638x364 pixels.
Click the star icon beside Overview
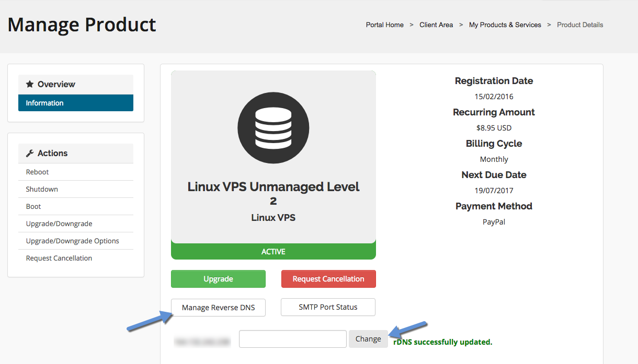click(x=30, y=84)
